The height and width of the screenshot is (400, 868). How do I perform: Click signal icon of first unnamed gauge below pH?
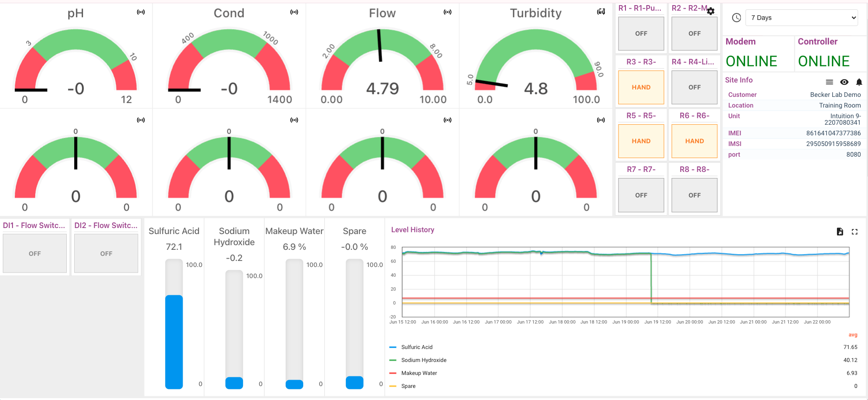(x=140, y=120)
